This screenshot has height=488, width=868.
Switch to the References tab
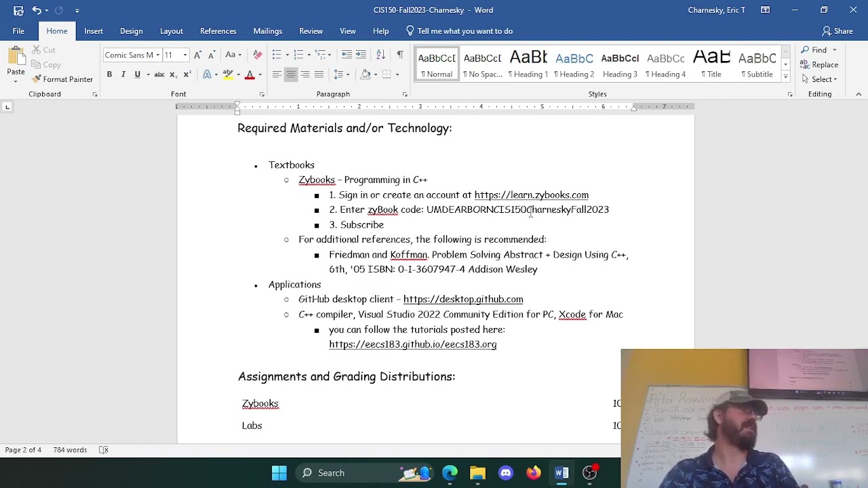(218, 31)
